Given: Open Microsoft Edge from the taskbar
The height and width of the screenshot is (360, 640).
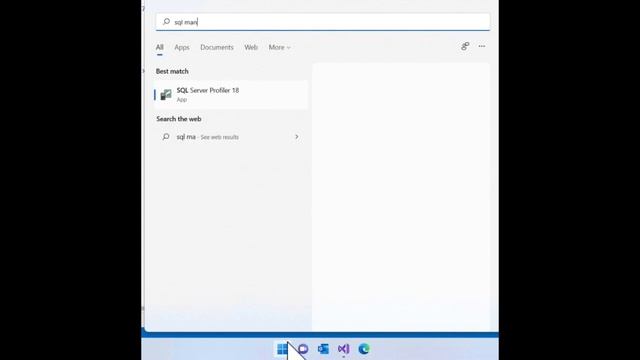Looking at the screenshot, I should 364,349.
